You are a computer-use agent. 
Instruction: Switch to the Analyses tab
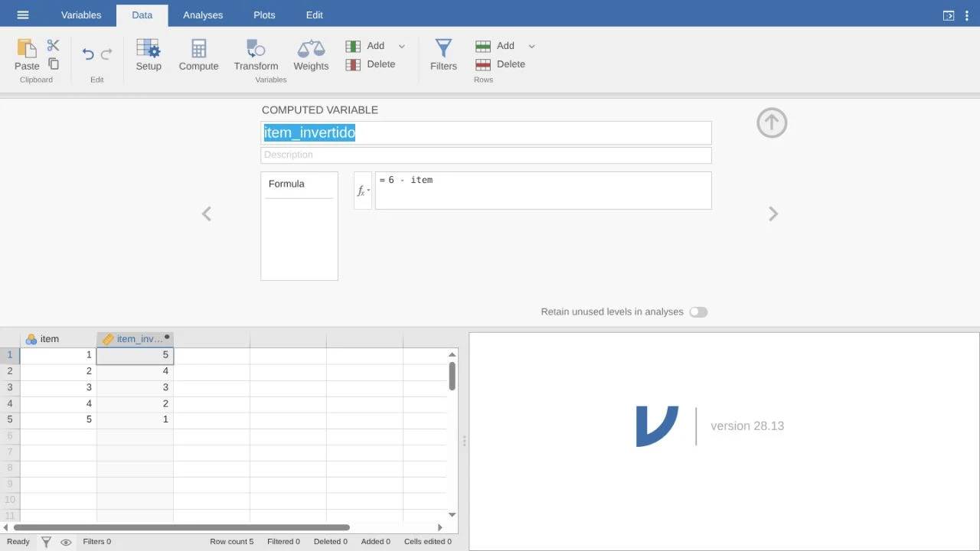[x=203, y=15]
